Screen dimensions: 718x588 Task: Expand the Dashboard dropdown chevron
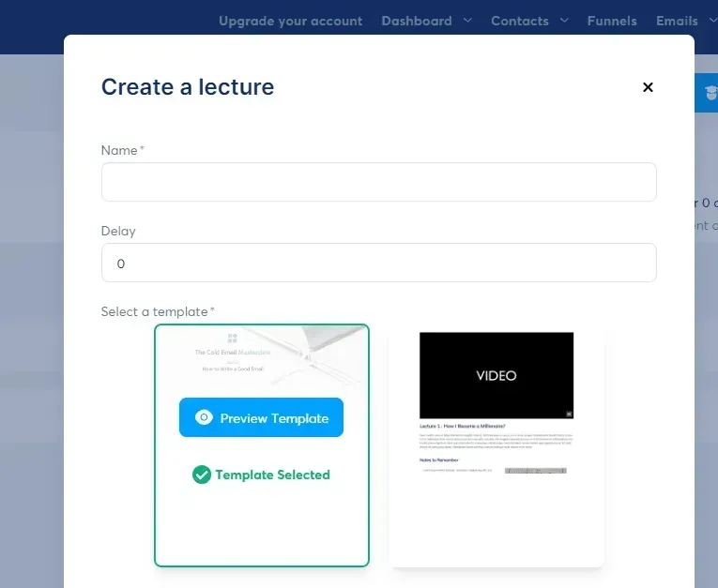pyautogui.click(x=468, y=21)
